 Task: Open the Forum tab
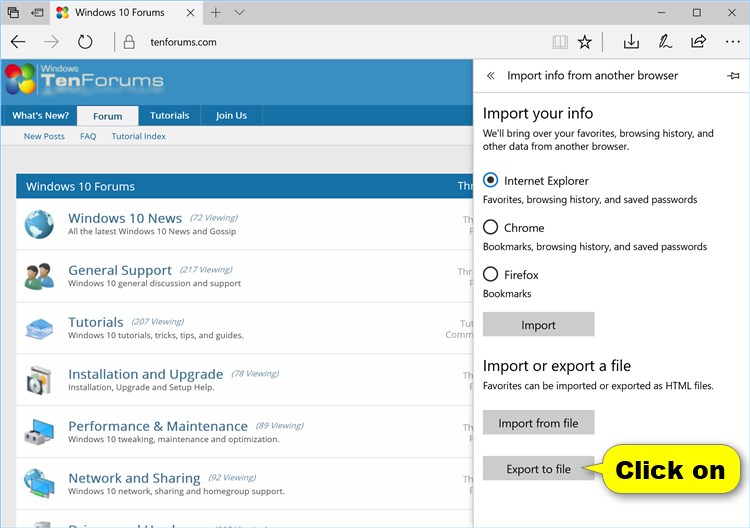[x=108, y=116]
